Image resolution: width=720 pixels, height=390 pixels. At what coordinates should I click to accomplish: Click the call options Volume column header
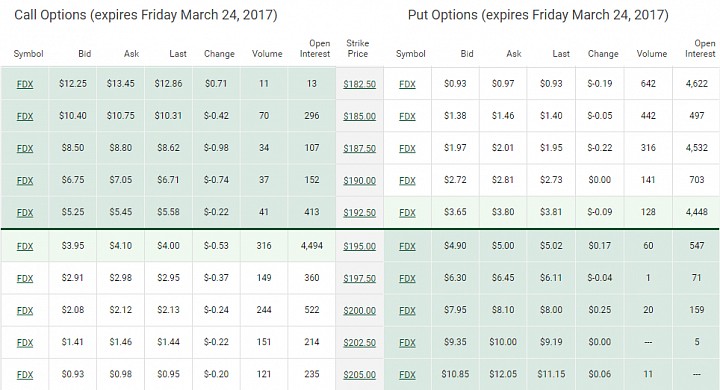point(267,54)
